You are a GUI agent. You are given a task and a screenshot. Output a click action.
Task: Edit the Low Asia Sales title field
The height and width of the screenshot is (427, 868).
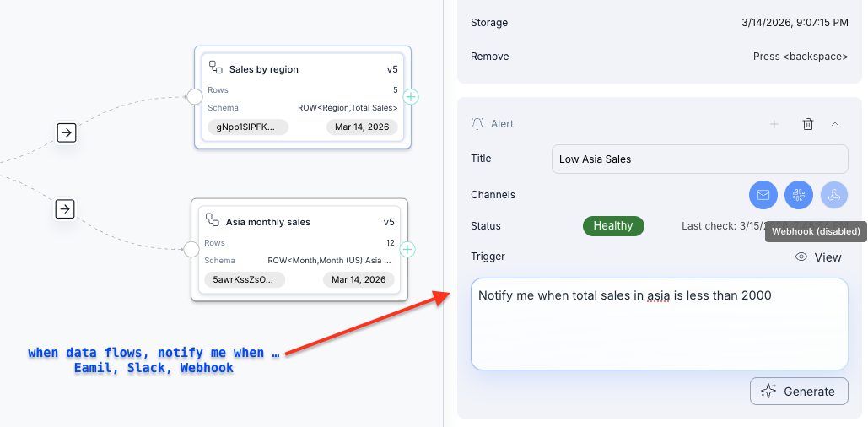(x=699, y=159)
